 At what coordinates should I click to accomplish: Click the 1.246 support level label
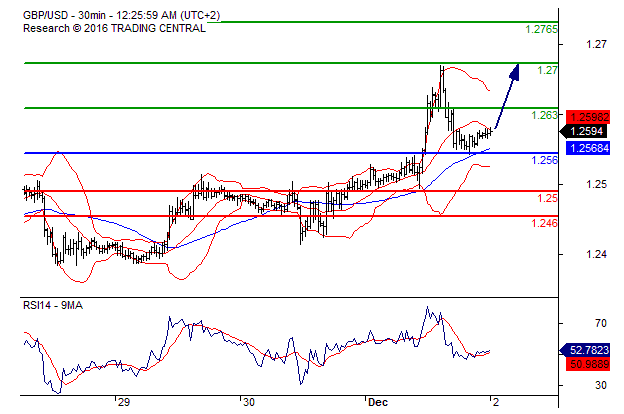[x=544, y=223]
